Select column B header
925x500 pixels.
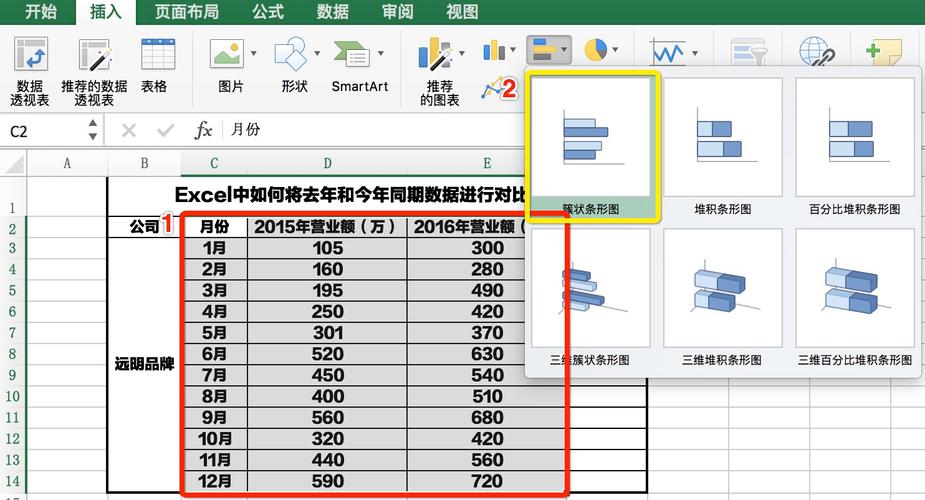[144, 163]
